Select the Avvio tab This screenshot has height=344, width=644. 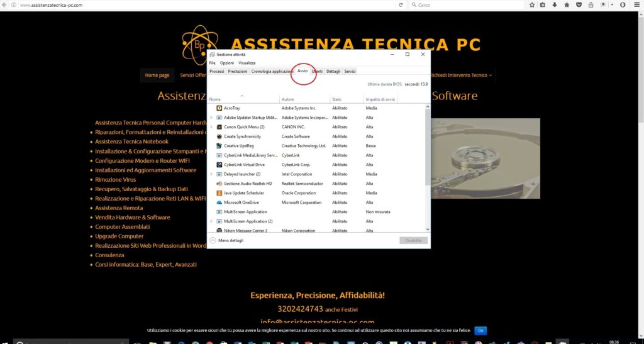(303, 71)
